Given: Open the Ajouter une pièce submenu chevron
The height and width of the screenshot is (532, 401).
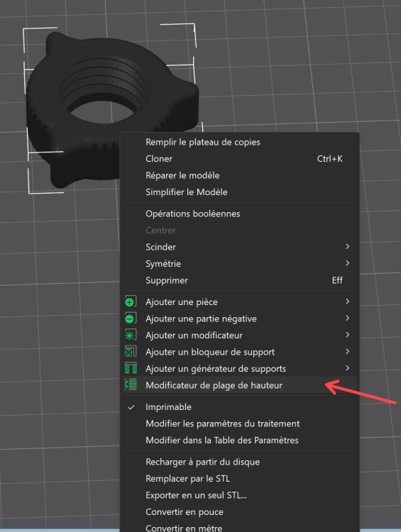Looking at the screenshot, I should click(347, 301).
